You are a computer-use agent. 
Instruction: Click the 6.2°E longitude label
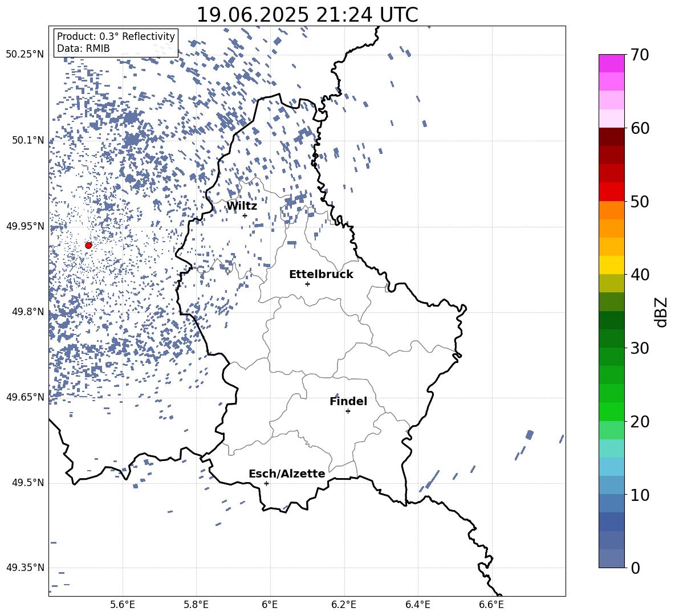344,605
